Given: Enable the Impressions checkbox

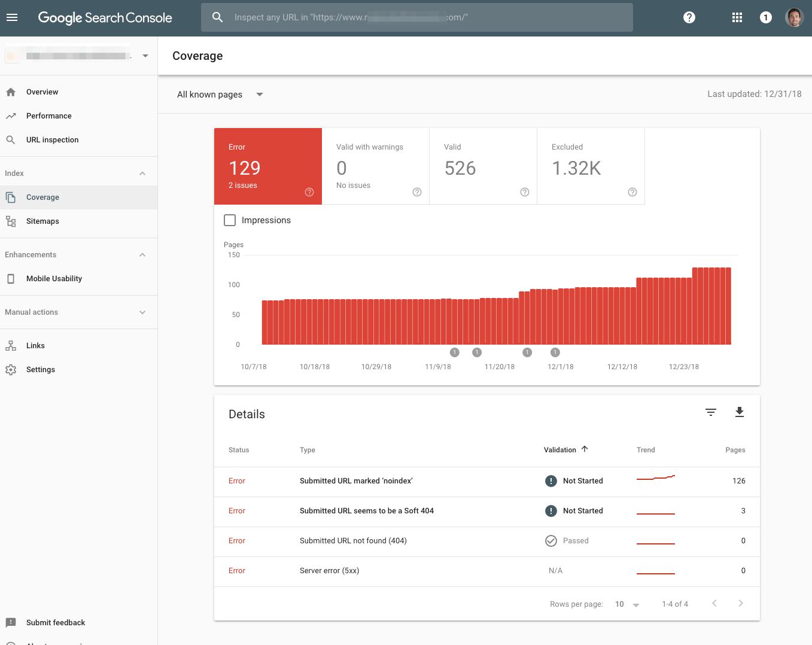Looking at the screenshot, I should click(x=230, y=220).
